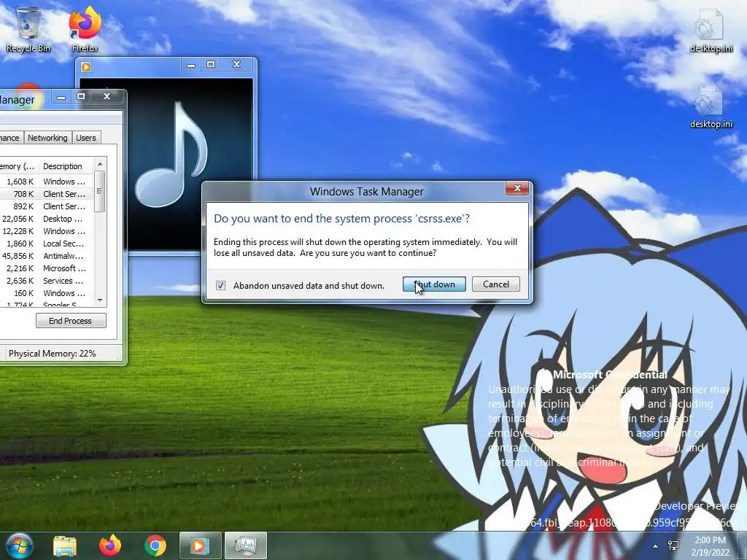Select the Desktop process with 22,056 K
The image size is (747, 560).
point(47,219)
